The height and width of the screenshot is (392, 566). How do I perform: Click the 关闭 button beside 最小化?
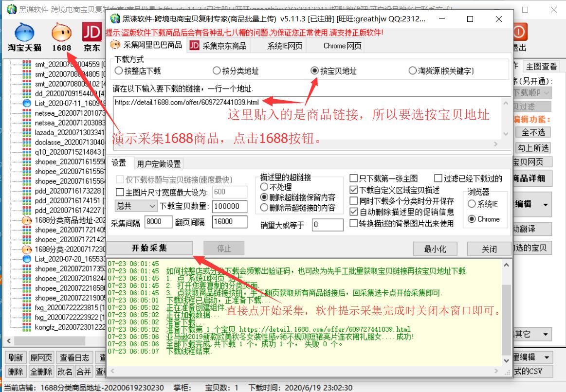(489, 249)
